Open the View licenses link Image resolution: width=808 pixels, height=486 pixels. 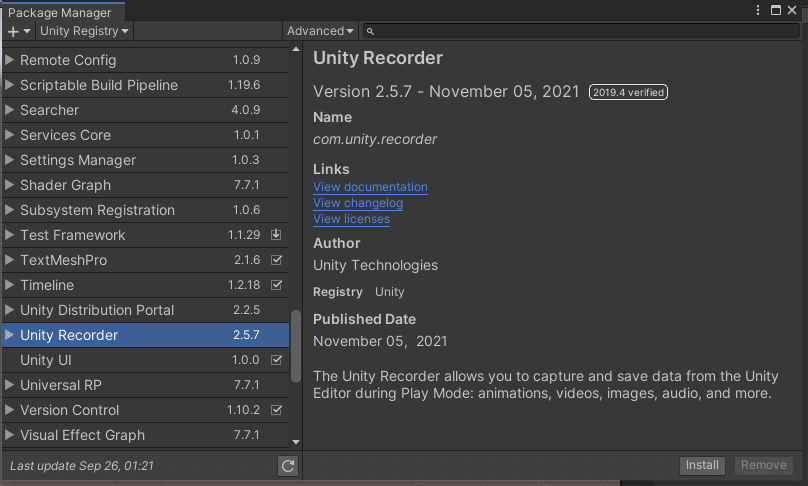[x=351, y=219]
